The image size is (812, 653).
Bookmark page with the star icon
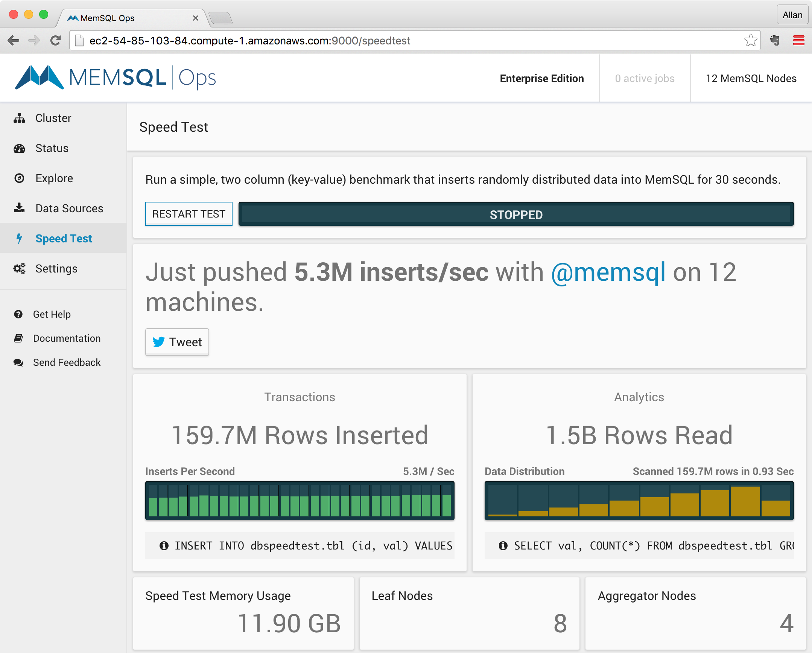(751, 40)
